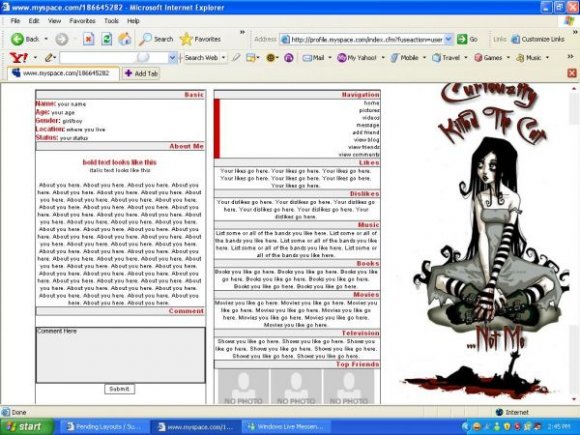Screen dimensions: 580x435
Task: Open Customize Links shortcut
Action: 538,39
